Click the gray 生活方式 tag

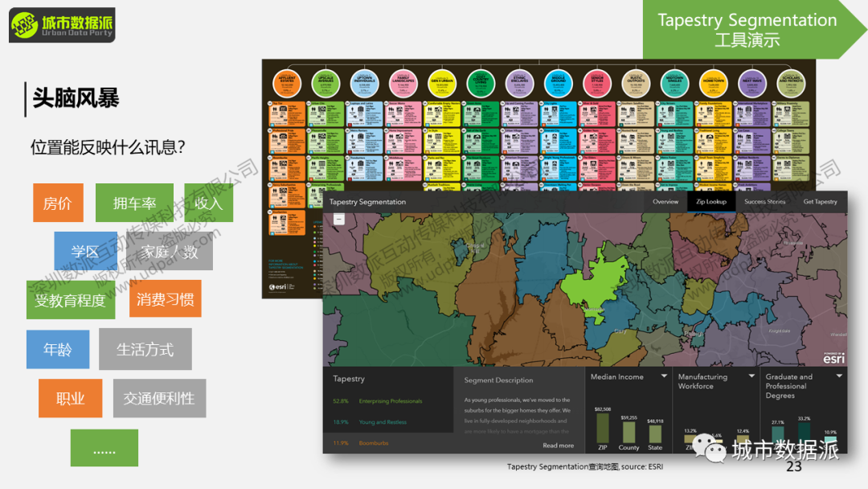[145, 349]
